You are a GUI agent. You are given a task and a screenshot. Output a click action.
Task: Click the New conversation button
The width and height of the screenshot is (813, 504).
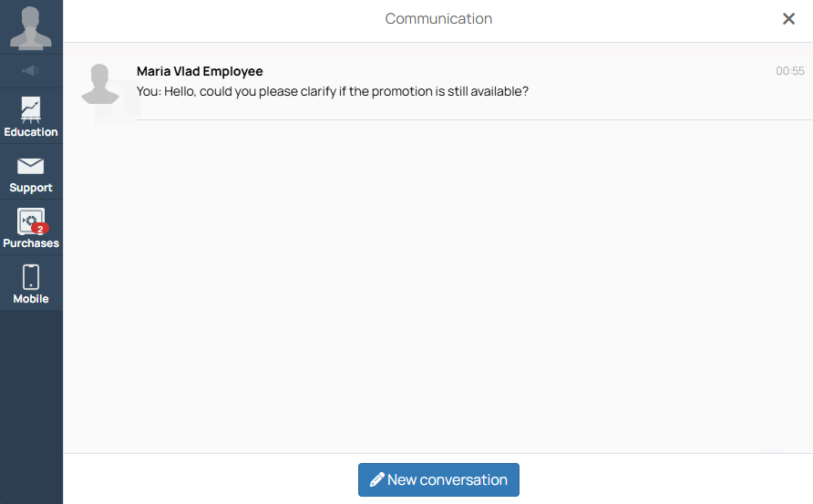coord(438,479)
